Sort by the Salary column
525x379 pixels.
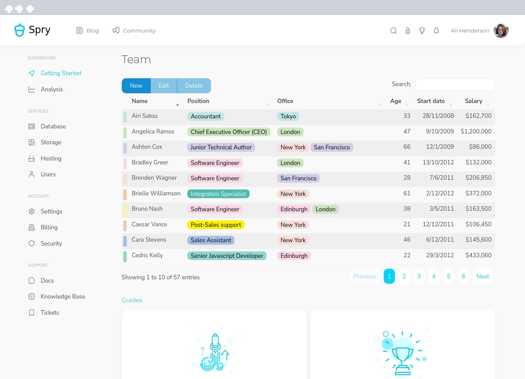coord(475,101)
